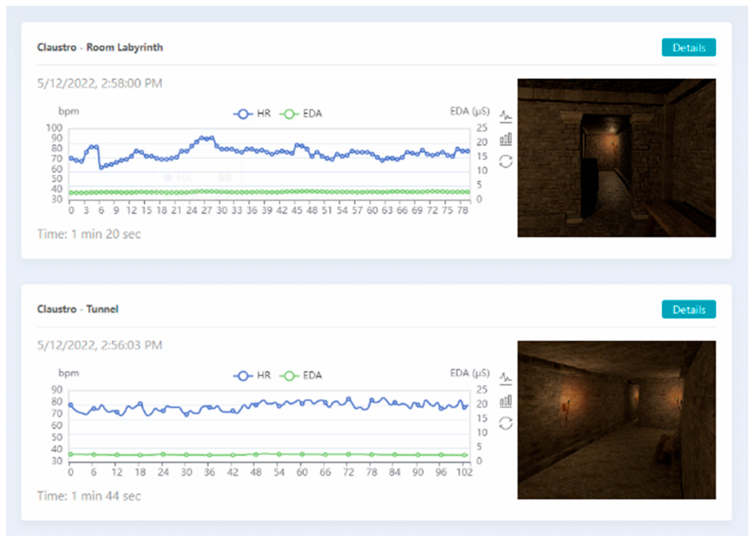Click the Claustro - Room Labyrinth title
The image size is (756, 545).
100,47
